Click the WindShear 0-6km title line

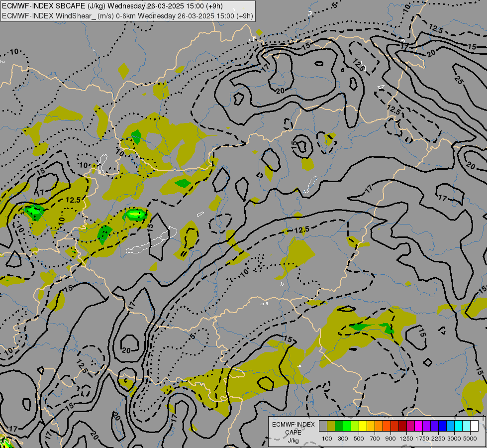point(127,16)
